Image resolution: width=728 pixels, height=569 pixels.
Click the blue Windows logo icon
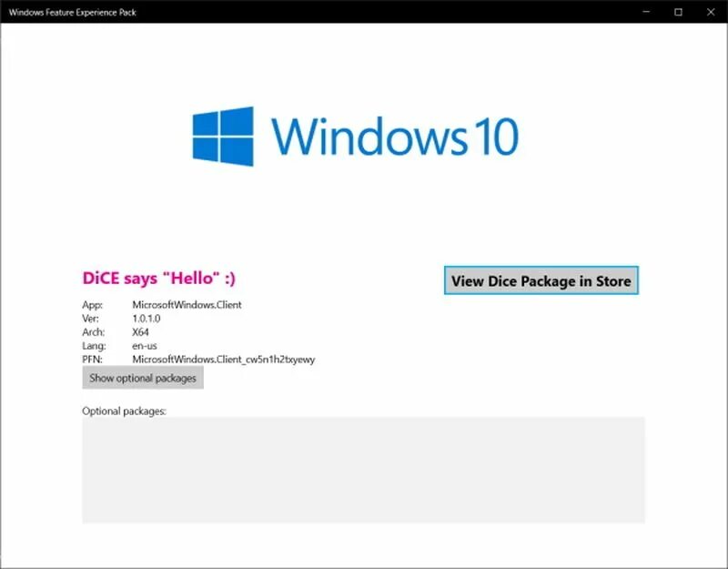[x=223, y=136]
